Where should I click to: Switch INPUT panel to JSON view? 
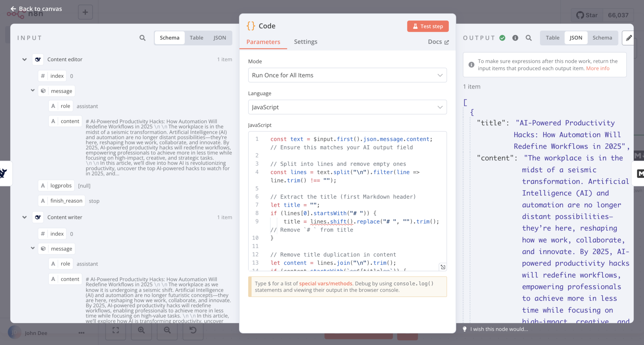pyautogui.click(x=219, y=38)
